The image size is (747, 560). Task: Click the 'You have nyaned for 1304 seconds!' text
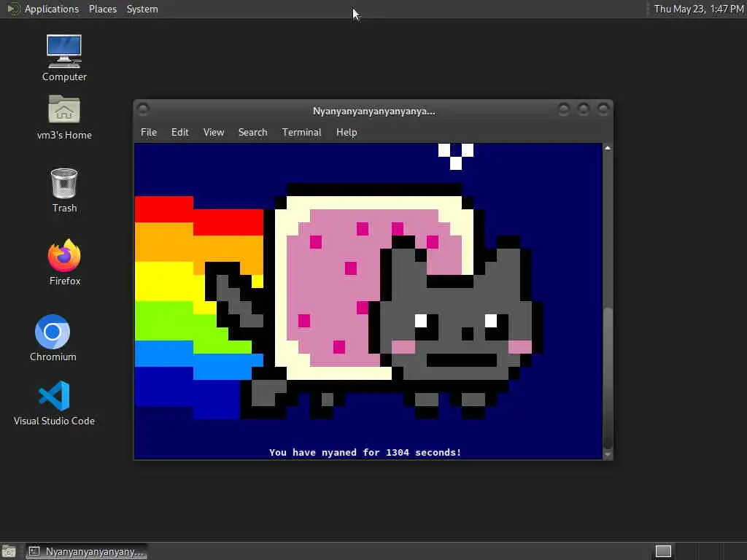(x=365, y=452)
